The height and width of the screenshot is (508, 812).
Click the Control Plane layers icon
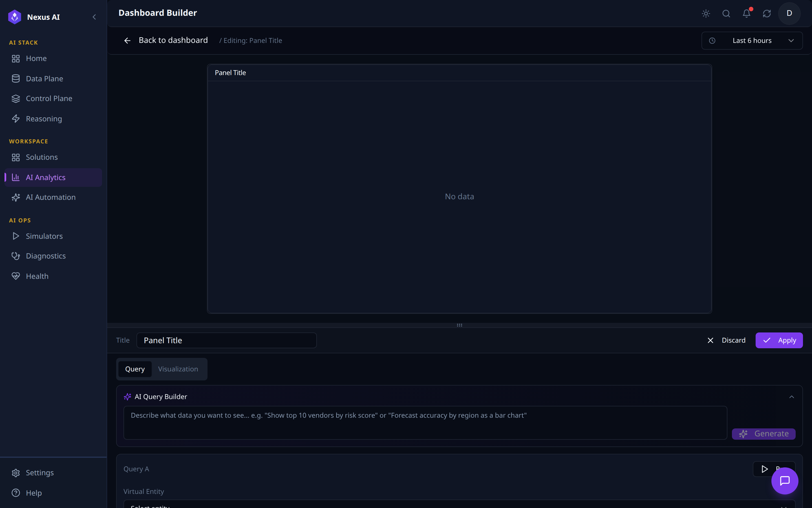click(x=16, y=98)
